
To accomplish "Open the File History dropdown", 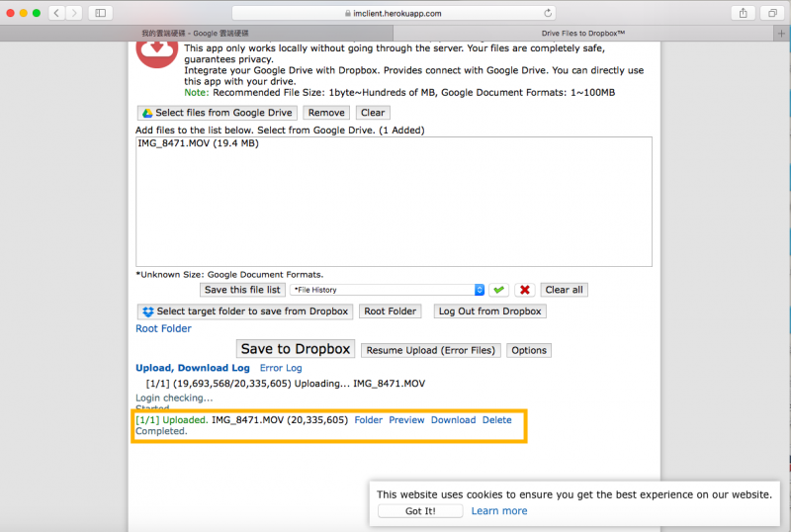I will coord(388,290).
